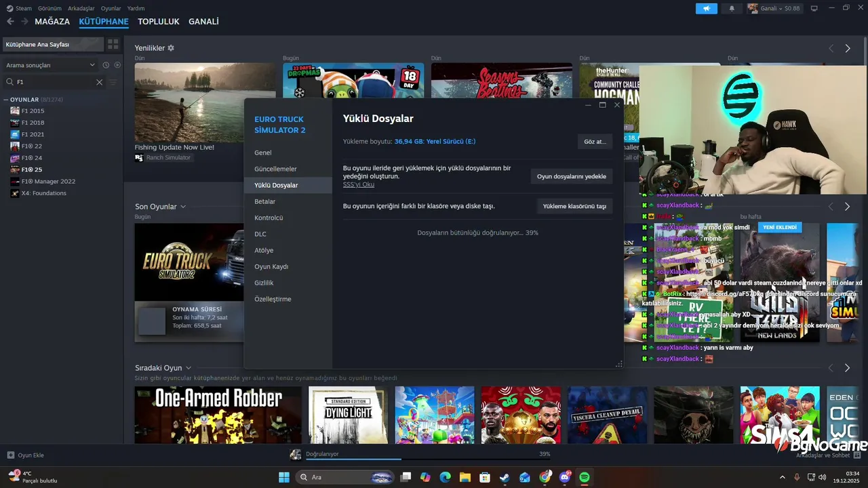868x488 pixels.
Task: Filter ready-to-play games icon
Action: coord(117,65)
